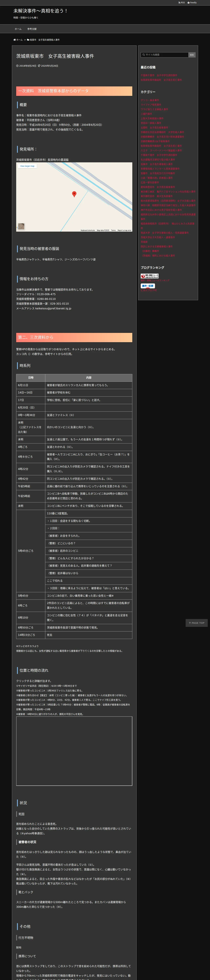
Task: Open the Feedly subscribe link
Action: (192, 3)
